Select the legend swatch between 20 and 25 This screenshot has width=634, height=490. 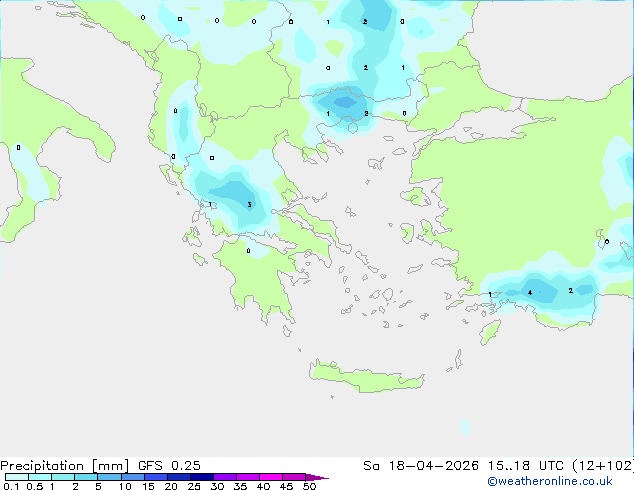pyautogui.click(x=179, y=477)
